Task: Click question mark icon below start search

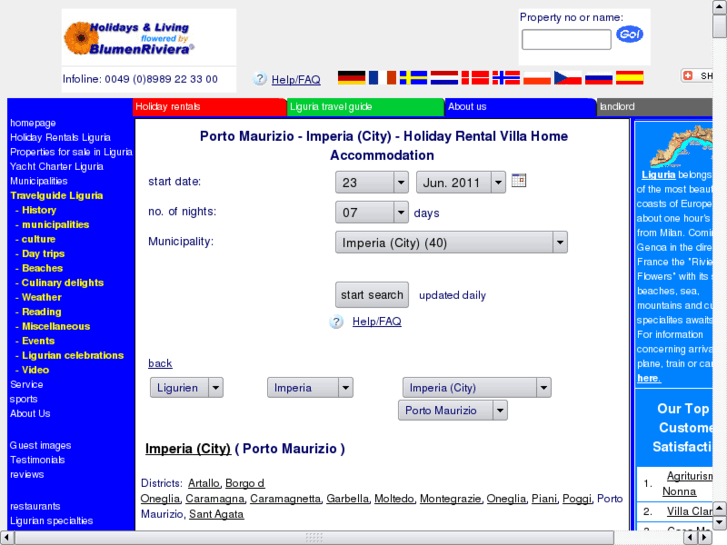Action: (336, 321)
